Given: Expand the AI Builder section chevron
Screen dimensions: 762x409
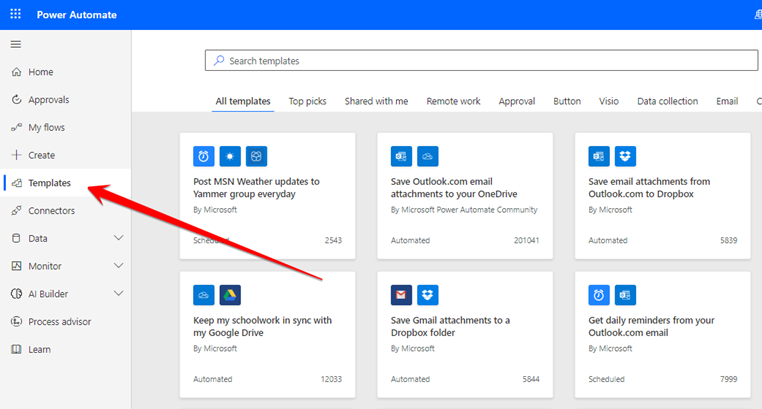Looking at the screenshot, I should point(119,293).
